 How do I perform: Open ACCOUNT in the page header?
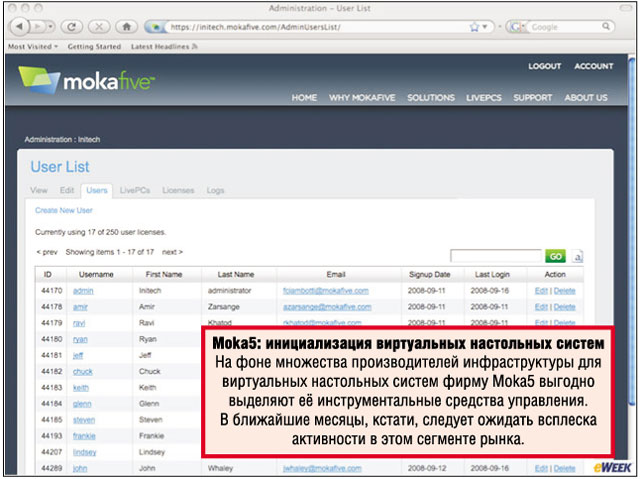tap(594, 66)
